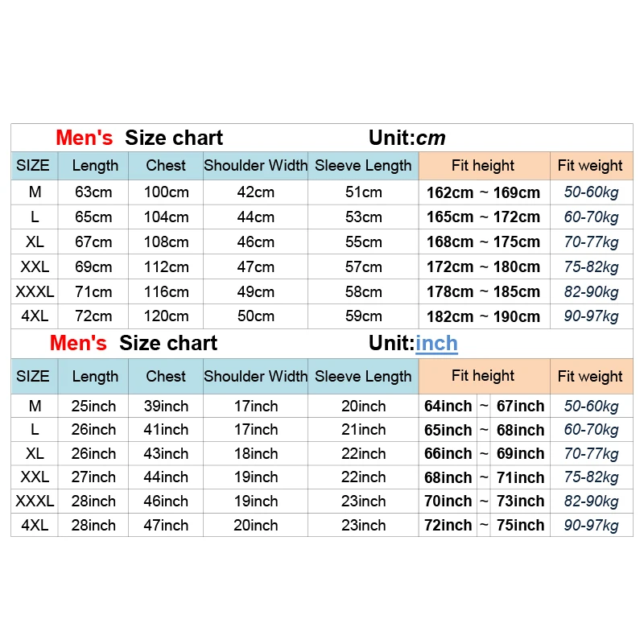Click the "Fit weight" header in the cm table
This screenshot has height=644, width=644.
pyautogui.click(x=590, y=166)
